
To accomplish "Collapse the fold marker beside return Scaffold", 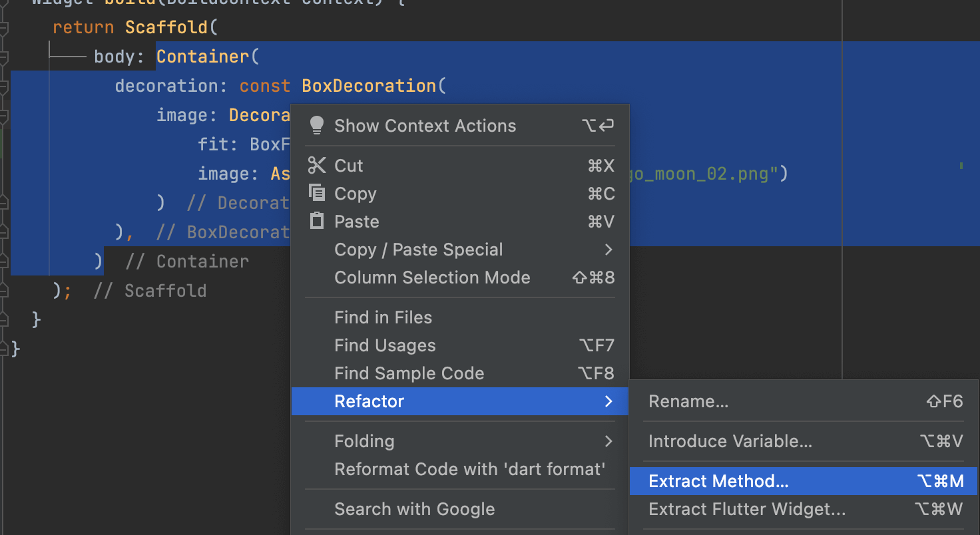I will 4,29.
